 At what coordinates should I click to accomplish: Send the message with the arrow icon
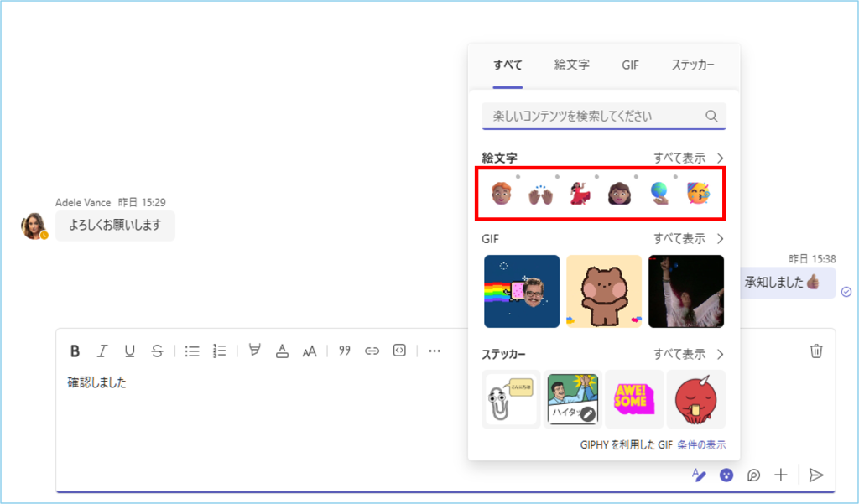815,475
